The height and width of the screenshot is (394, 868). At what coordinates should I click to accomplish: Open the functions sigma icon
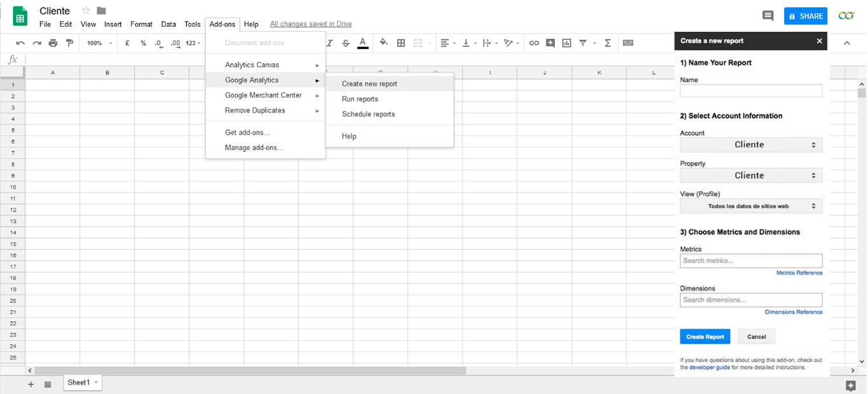pos(607,43)
